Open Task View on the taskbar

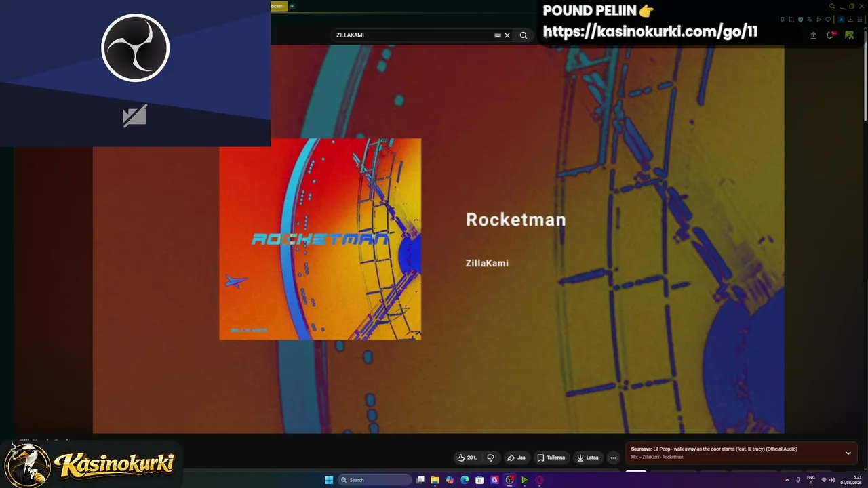pos(420,480)
